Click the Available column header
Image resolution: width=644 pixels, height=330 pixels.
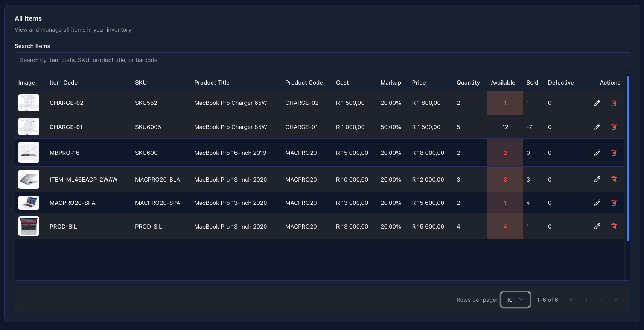503,83
